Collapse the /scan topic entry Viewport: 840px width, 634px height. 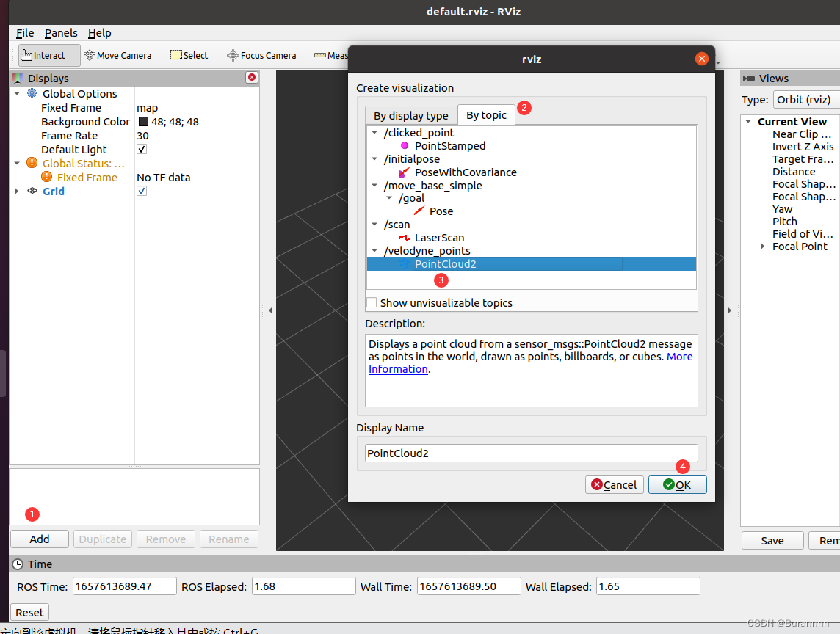[374, 225]
